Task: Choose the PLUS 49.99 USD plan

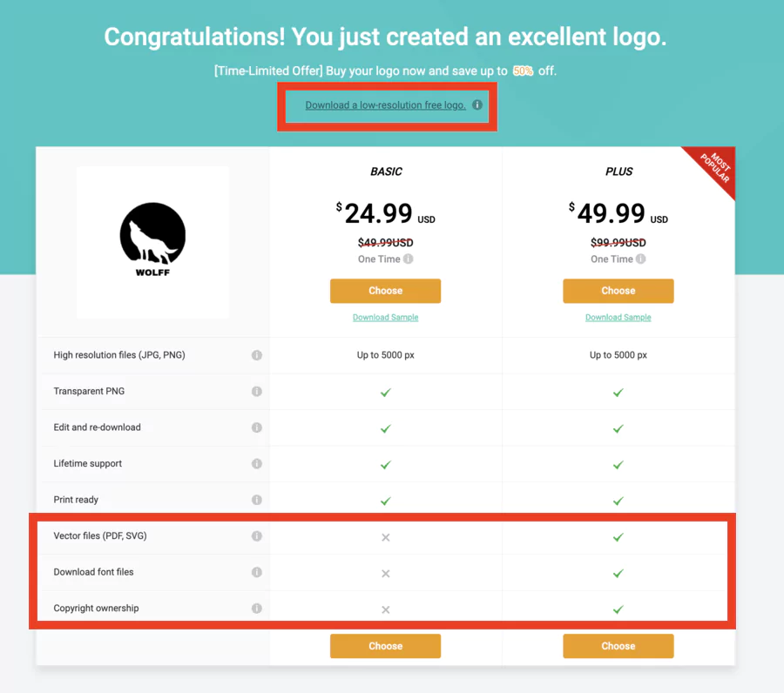Action: pos(618,291)
